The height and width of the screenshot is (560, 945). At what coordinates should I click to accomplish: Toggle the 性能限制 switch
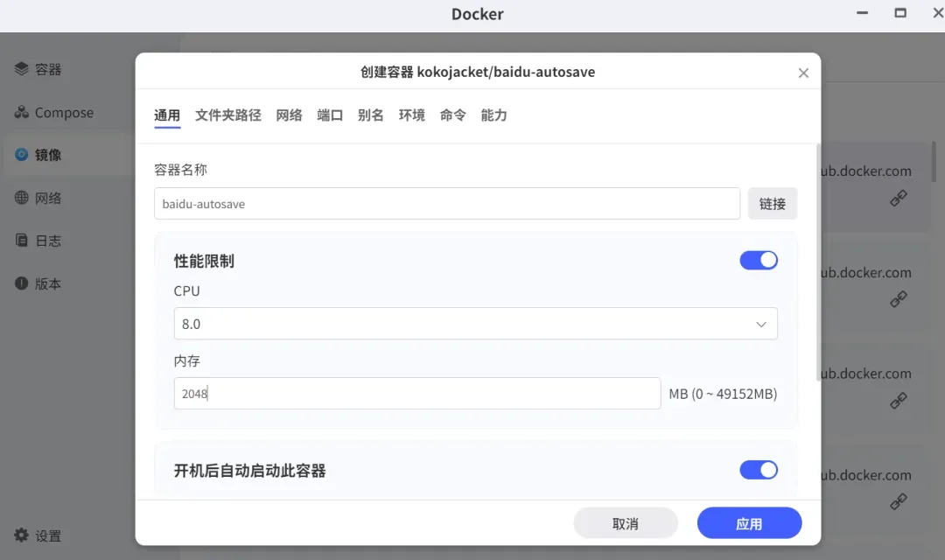tap(759, 261)
